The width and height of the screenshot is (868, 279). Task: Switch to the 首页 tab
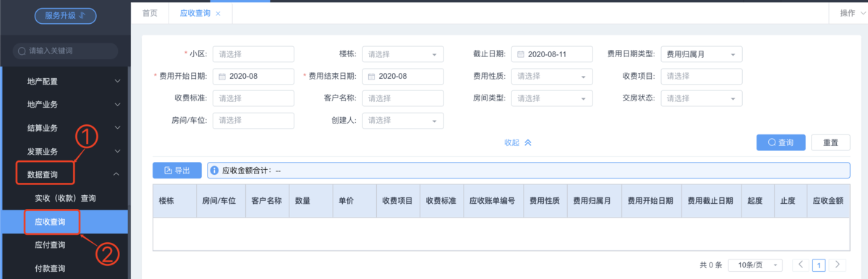[x=150, y=13]
